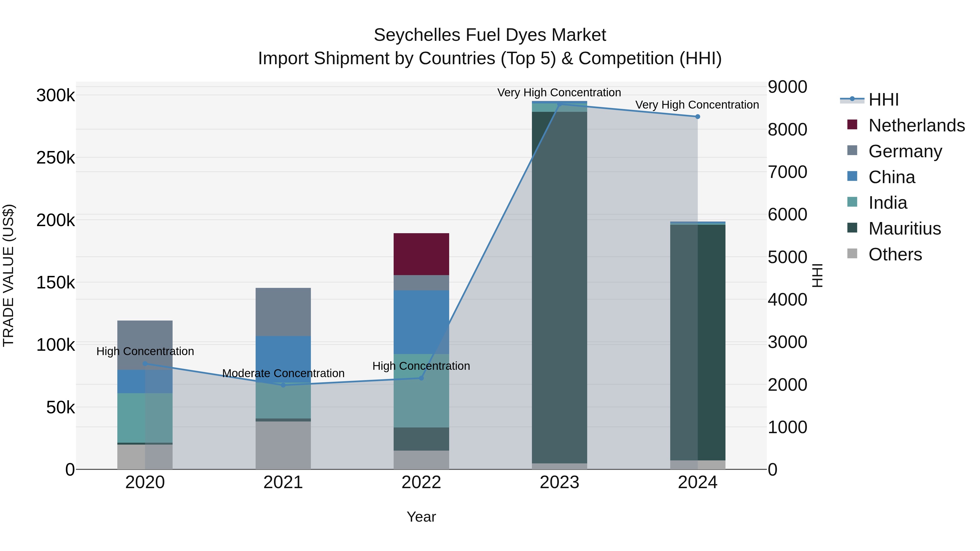Click the 'Year' x-axis title

click(x=421, y=517)
